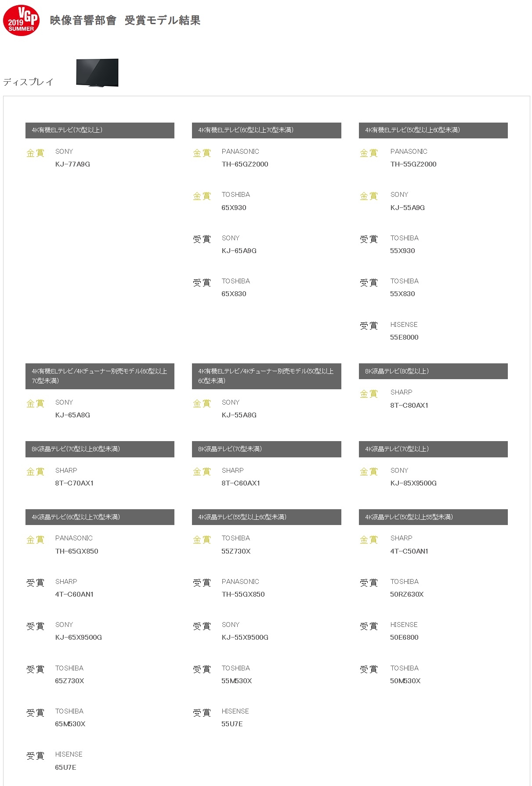Click the PANASONIC TH-65GX850 model
Viewport: 532px width, 786px height.
pos(76,551)
